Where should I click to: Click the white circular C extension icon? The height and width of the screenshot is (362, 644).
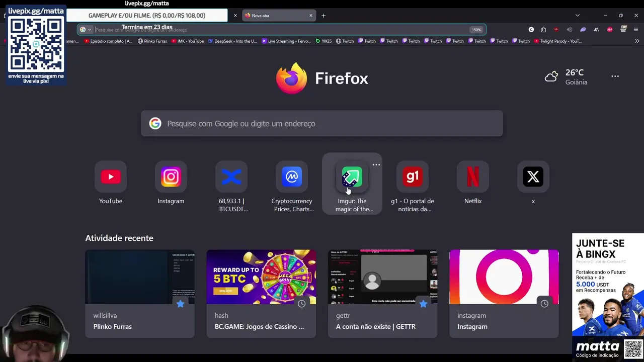click(x=531, y=30)
